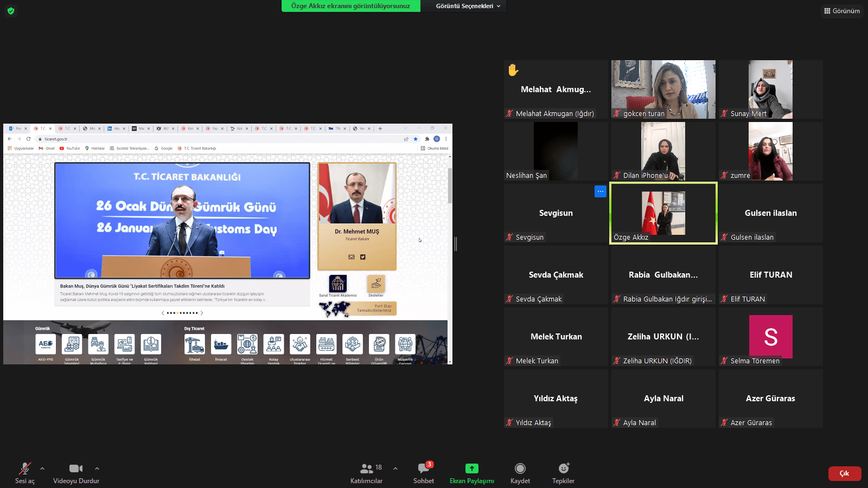Click the divider between shared screen and gallery
The height and width of the screenshot is (488, 868).
(x=456, y=244)
